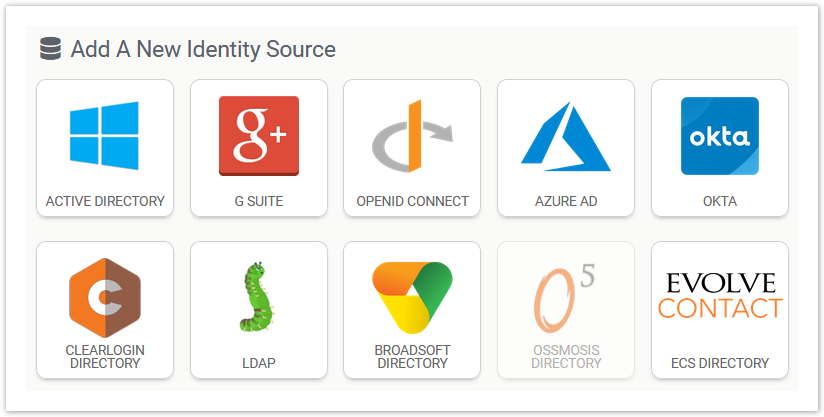Click the Windows logo for Active Directory

[104, 136]
